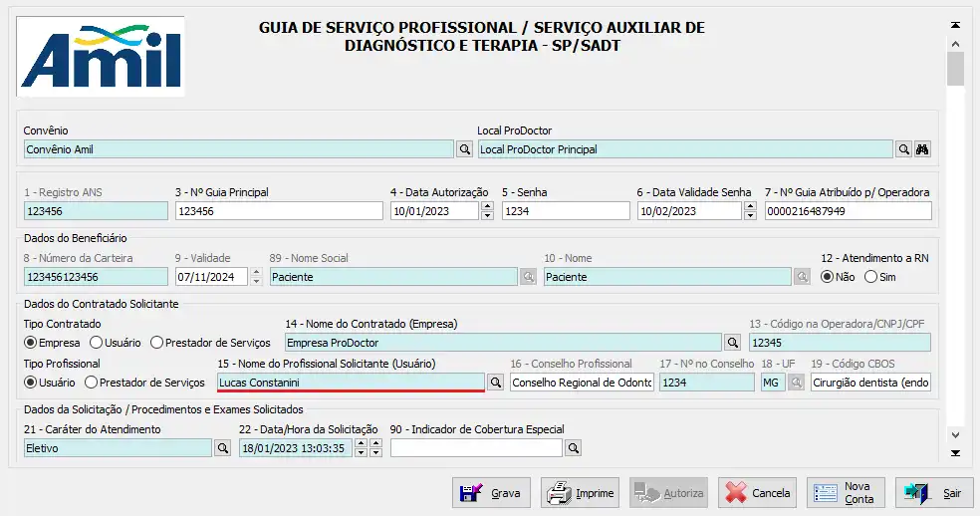Viewport: 980px width, 516px height.
Task: Jump to top with scrollbar top arrow
Action: click(956, 25)
